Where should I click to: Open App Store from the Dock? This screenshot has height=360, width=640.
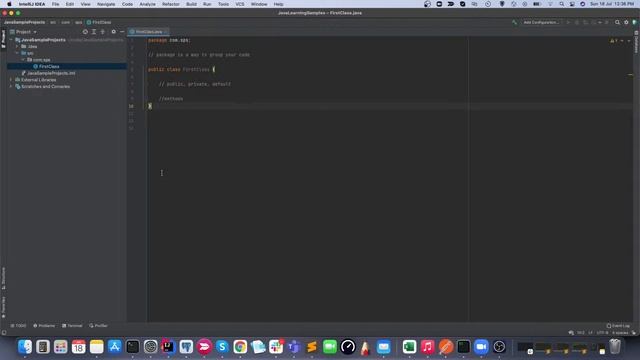click(x=115, y=347)
